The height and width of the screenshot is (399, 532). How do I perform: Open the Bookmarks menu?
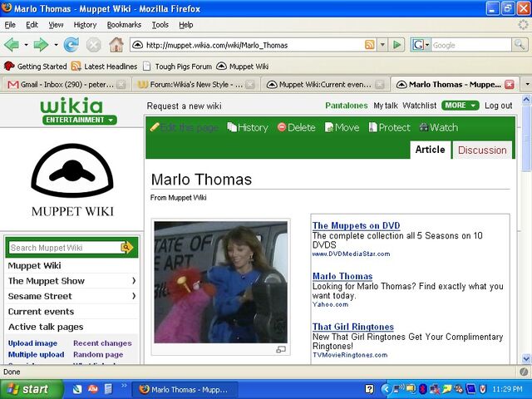pyautogui.click(x=124, y=25)
